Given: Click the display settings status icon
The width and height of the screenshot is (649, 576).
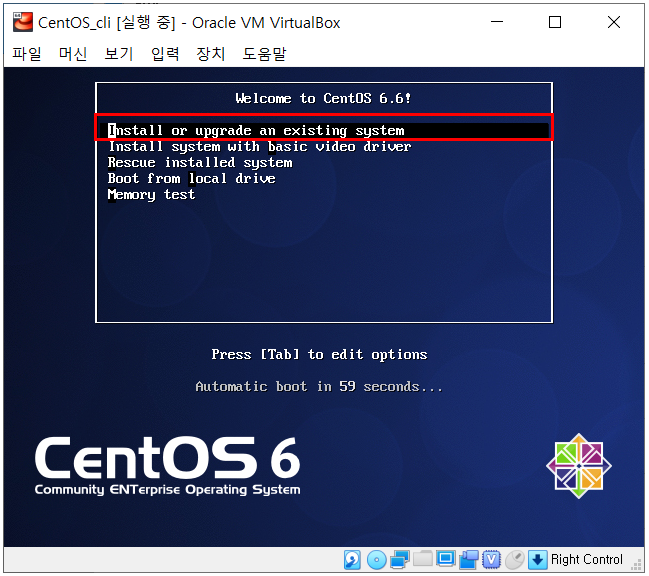Looking at the screenshot, I should pyautogui.click(x=445, y=559).
